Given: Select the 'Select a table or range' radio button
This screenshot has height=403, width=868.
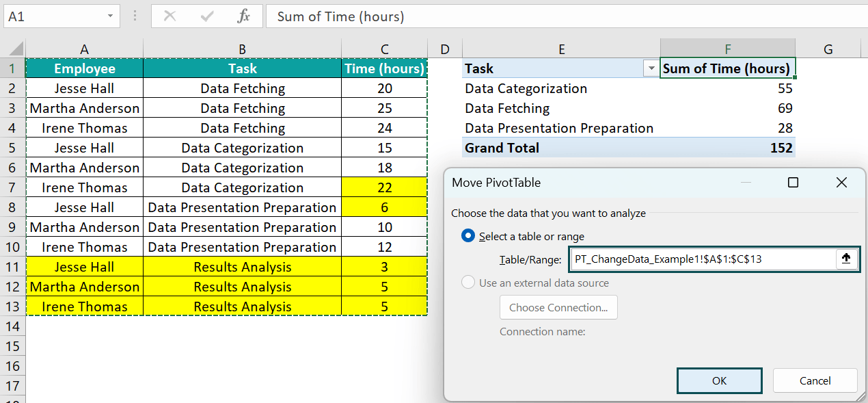Looking at the screenshot, I should pos(467,235).
